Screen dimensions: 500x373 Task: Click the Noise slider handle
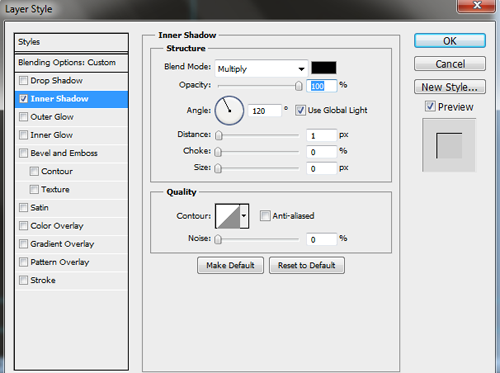pyautogui.click(x=218, y=239)
